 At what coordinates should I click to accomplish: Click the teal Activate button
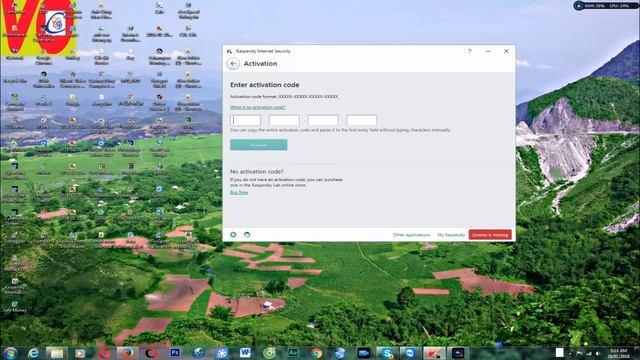click(x=259, y=145)
